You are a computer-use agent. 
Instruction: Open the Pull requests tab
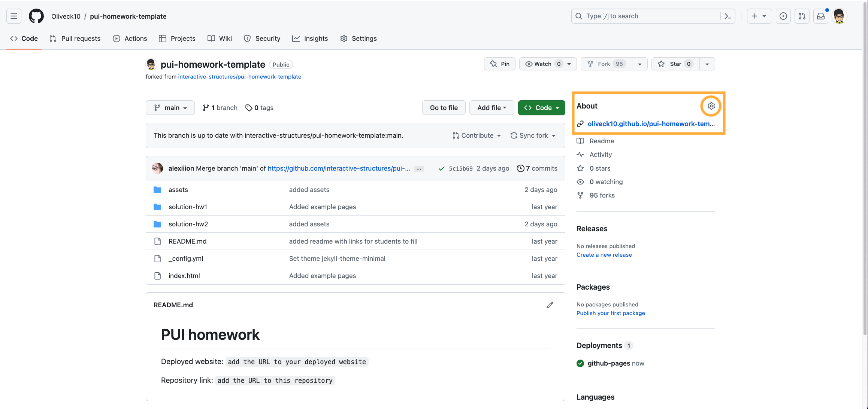[x=75, y=39]
